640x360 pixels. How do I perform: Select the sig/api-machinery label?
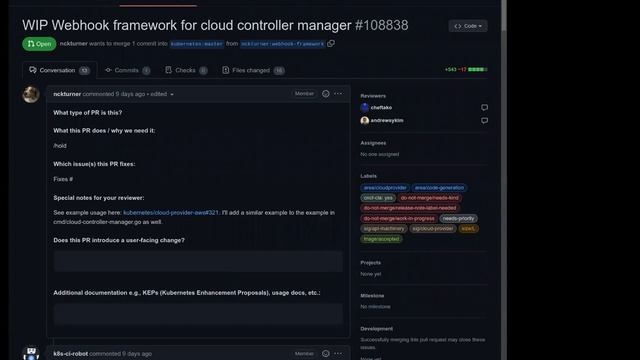384,229
